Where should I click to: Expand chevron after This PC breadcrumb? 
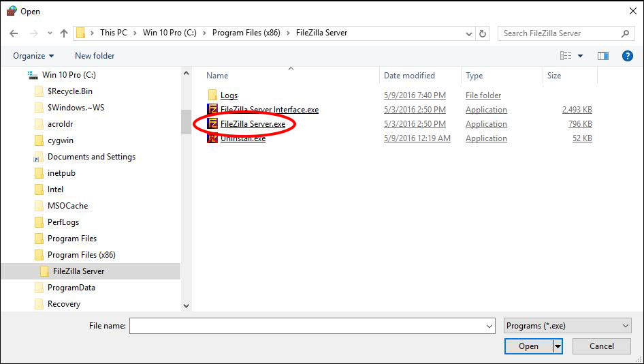pos(135,33)
